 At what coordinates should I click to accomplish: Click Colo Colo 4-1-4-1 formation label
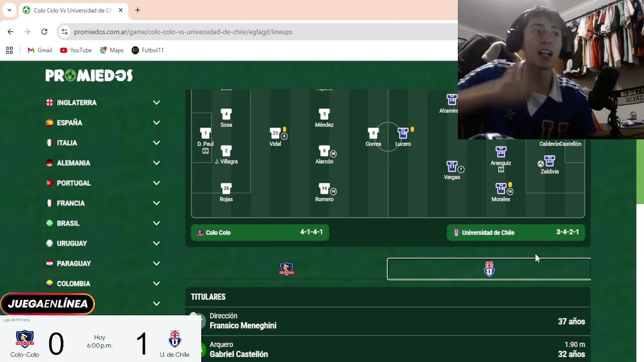coord(260,232)
